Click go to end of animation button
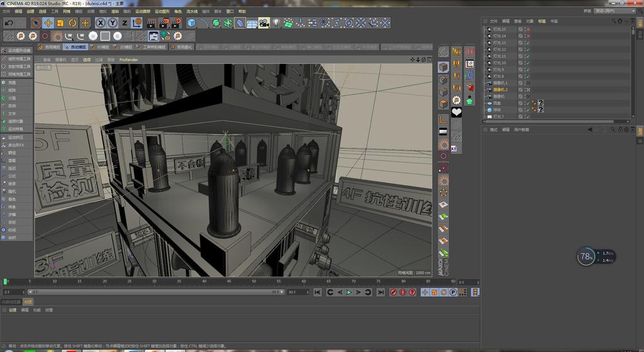Viewport: 644px width, 352px height. 380,292
